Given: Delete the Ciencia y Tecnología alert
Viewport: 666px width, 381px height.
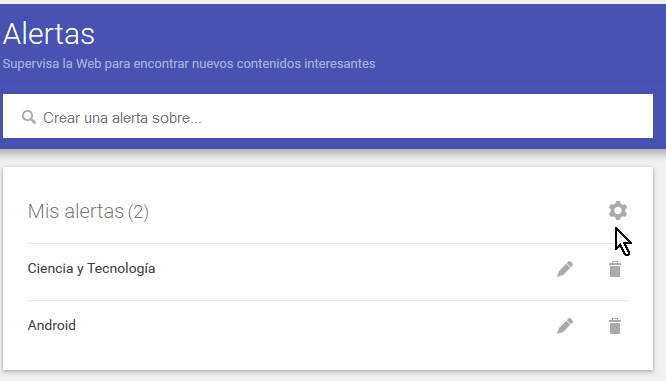Looking at the screenshot, I should pyautogui.click(x=615, y=269).
